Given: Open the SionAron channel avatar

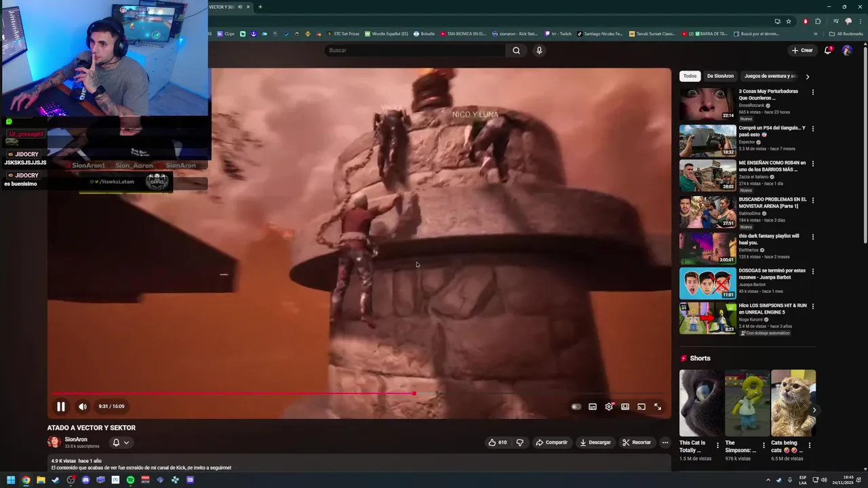Looking at the screenshot, I should pos(54,443).
